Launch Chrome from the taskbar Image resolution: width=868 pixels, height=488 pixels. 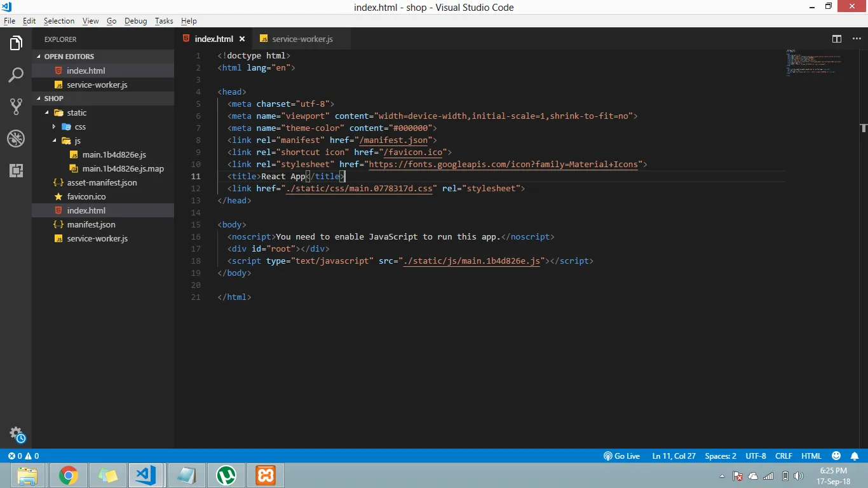[68, 475]
